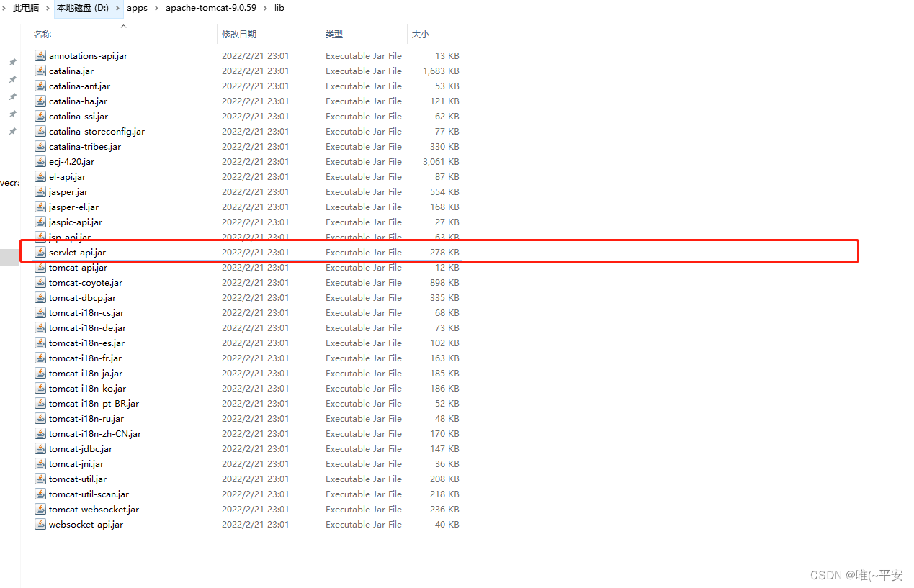Click the tomcat-util-scan.jar file icon

40,494
